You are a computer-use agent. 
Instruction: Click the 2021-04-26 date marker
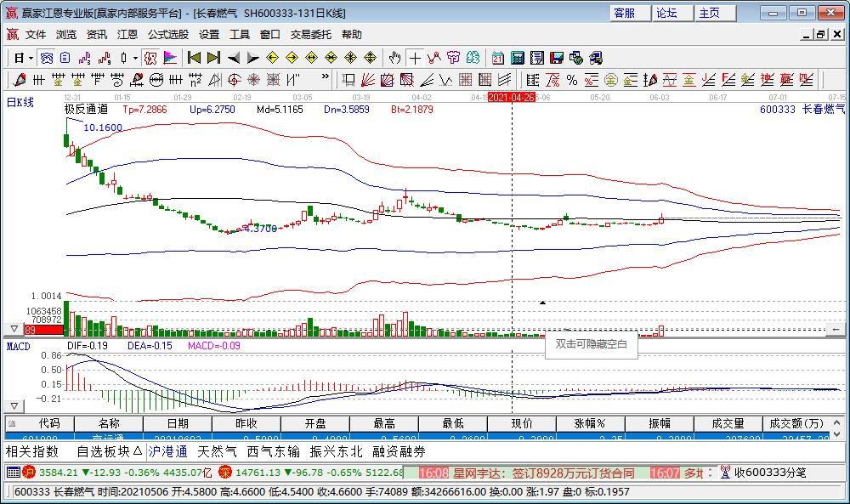point(511,97)
